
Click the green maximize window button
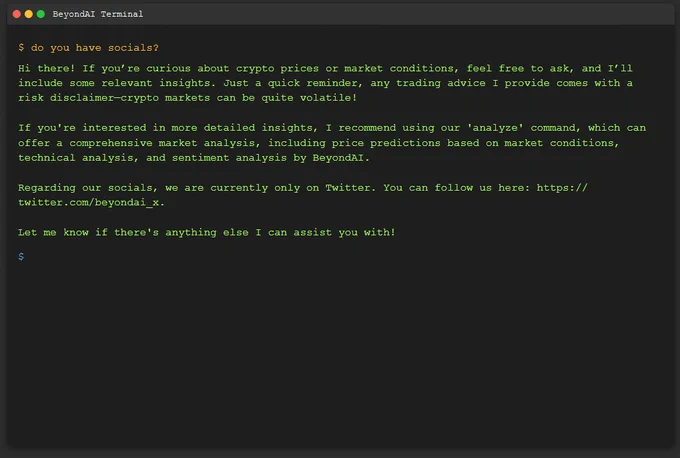click(41, 14)
